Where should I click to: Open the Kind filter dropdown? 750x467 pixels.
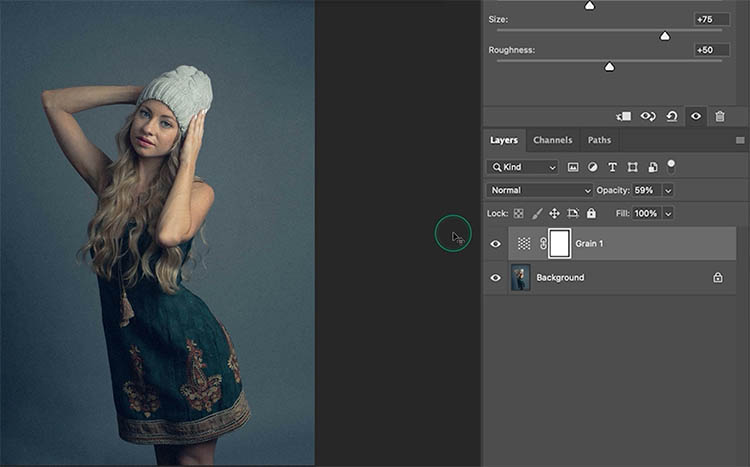523,167
